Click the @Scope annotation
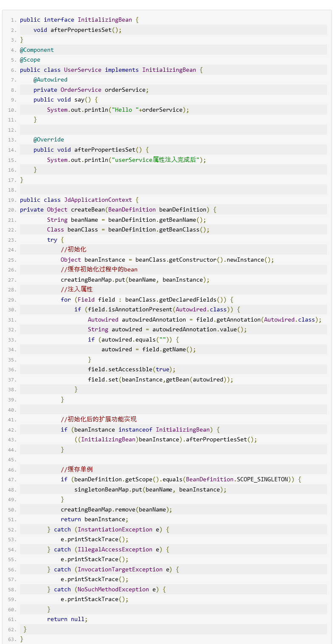 30,60
